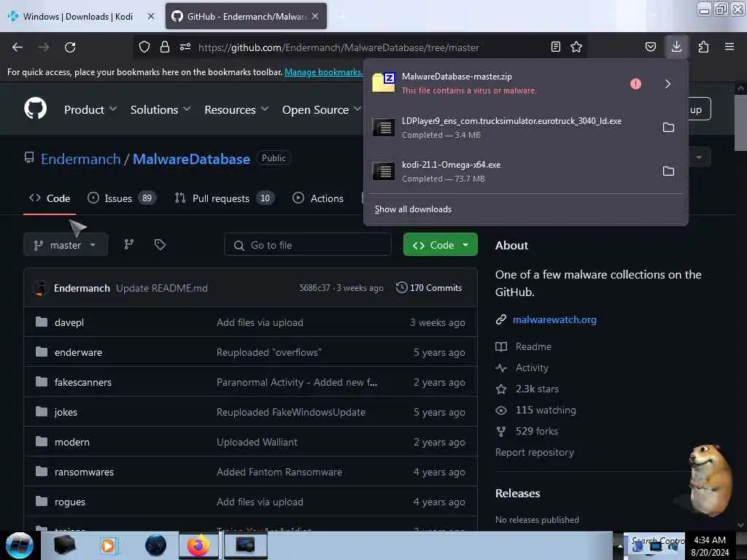Open the tags icon next to branches
Viewport: 747px width, 560px height.
coord(160,244)
